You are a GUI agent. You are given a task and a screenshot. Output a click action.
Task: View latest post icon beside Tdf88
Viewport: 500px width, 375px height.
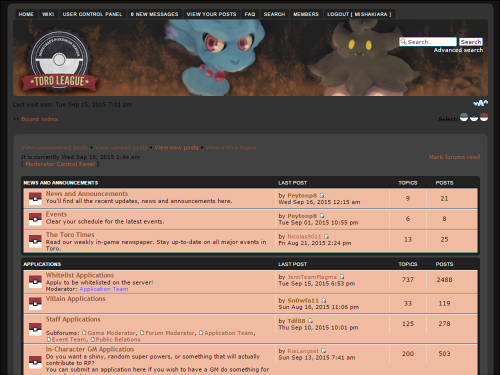(310, 321)
